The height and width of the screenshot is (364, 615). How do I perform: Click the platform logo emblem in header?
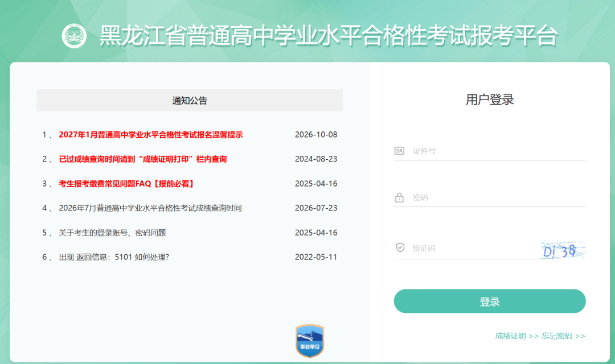pos(74,36)
